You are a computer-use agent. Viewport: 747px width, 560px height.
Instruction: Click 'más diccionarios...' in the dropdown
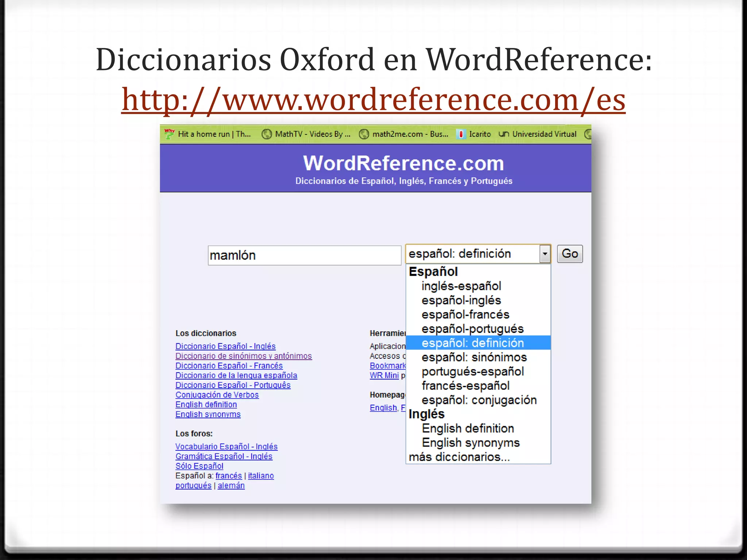click(478, 457)
